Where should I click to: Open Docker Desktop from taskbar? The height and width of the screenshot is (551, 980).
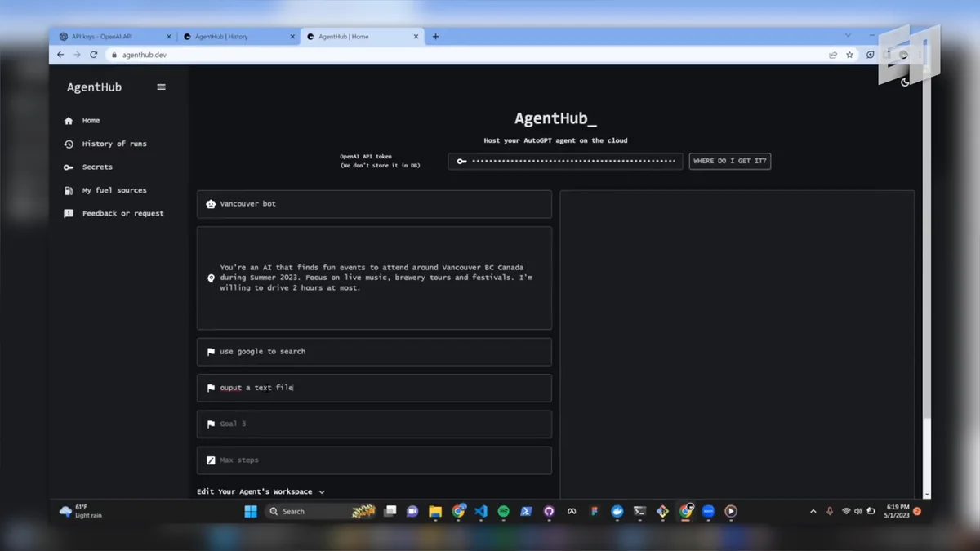pos(617,512)
